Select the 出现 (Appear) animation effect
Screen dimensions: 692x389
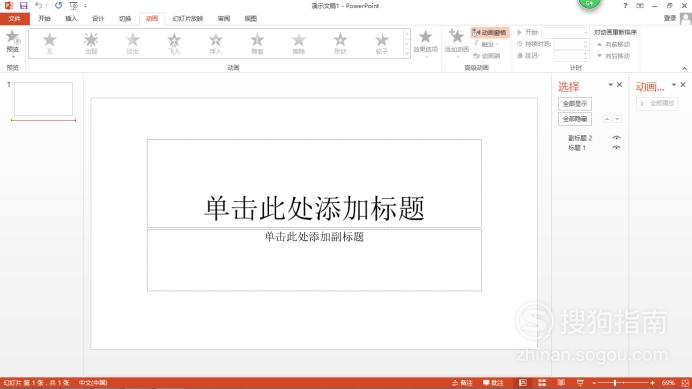[91, 43]
